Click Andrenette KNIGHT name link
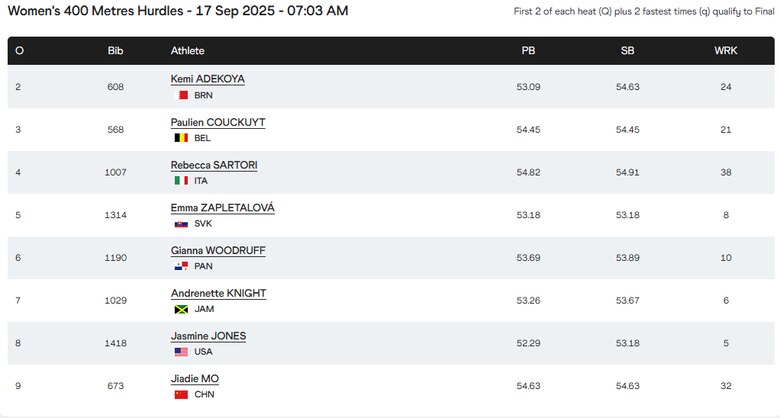This screenshot has height=418, width=780. [218, 293]
